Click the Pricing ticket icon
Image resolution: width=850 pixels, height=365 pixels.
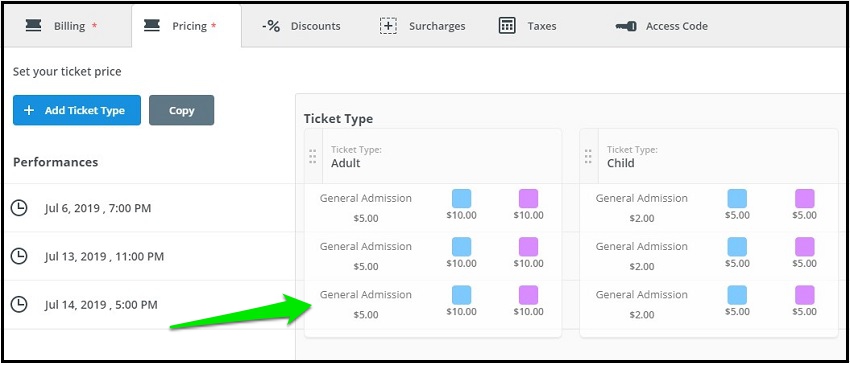point(152,25)
